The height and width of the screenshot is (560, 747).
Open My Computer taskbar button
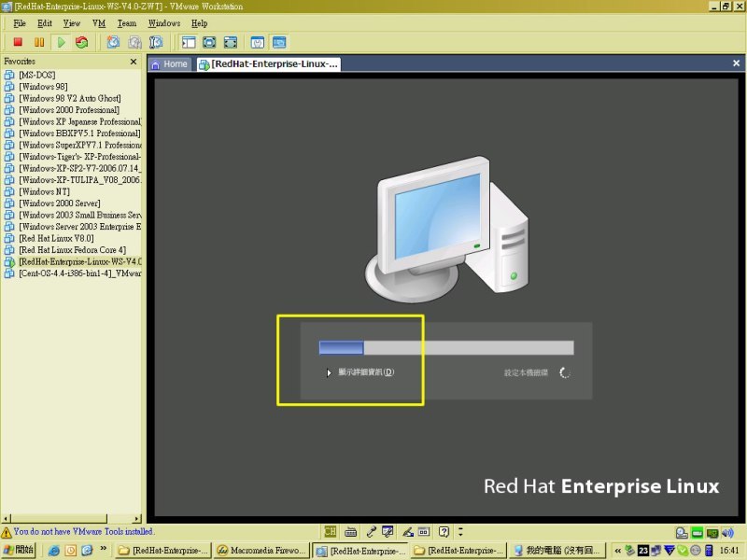(557, 551)
